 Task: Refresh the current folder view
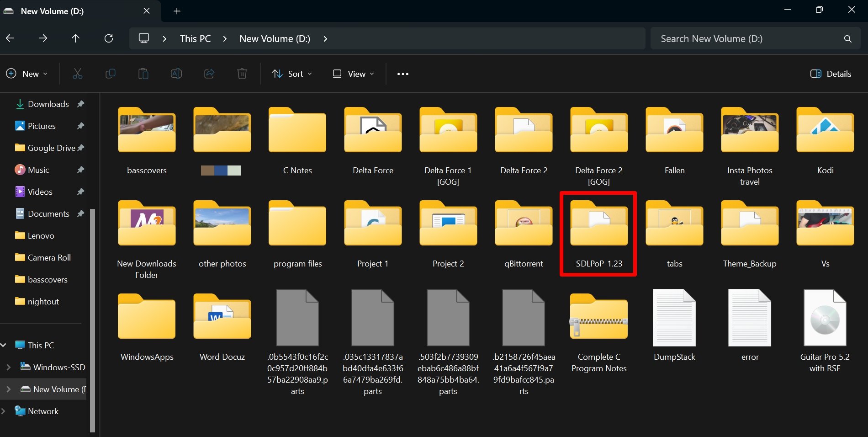tap(109, 38)
